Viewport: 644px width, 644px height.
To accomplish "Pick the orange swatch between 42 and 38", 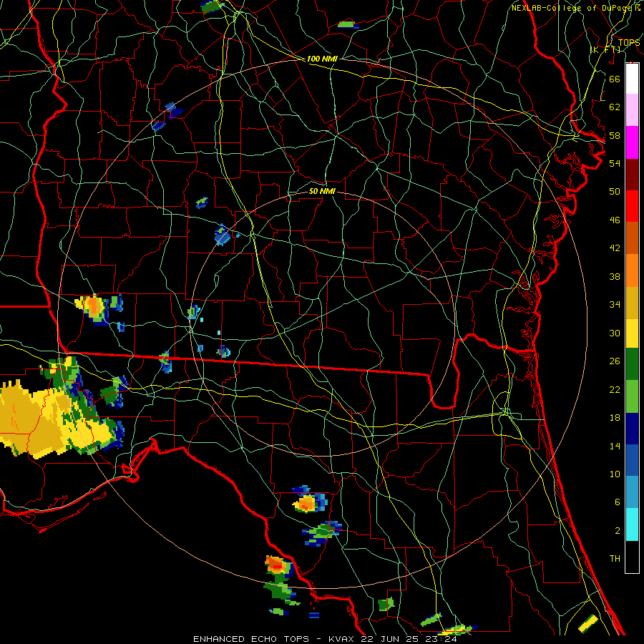I will coord(632,270).
